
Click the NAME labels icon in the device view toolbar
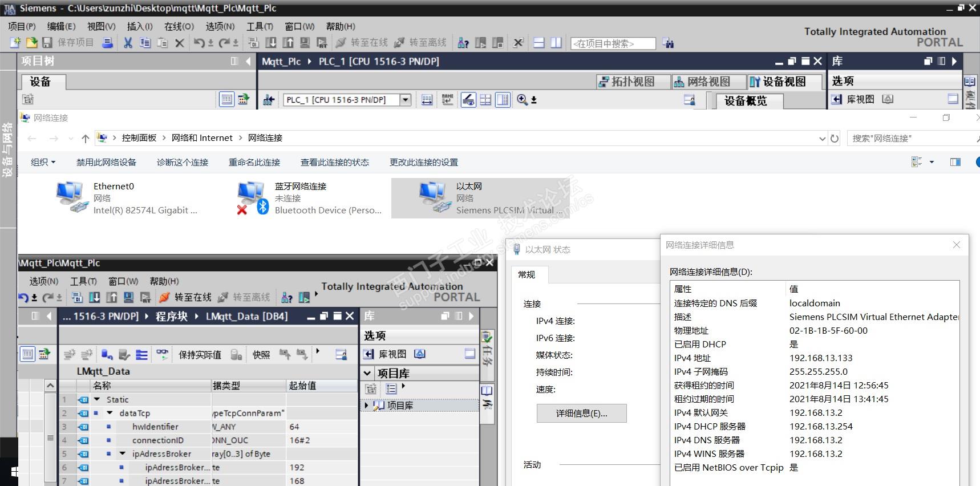[x=448, y=100]
